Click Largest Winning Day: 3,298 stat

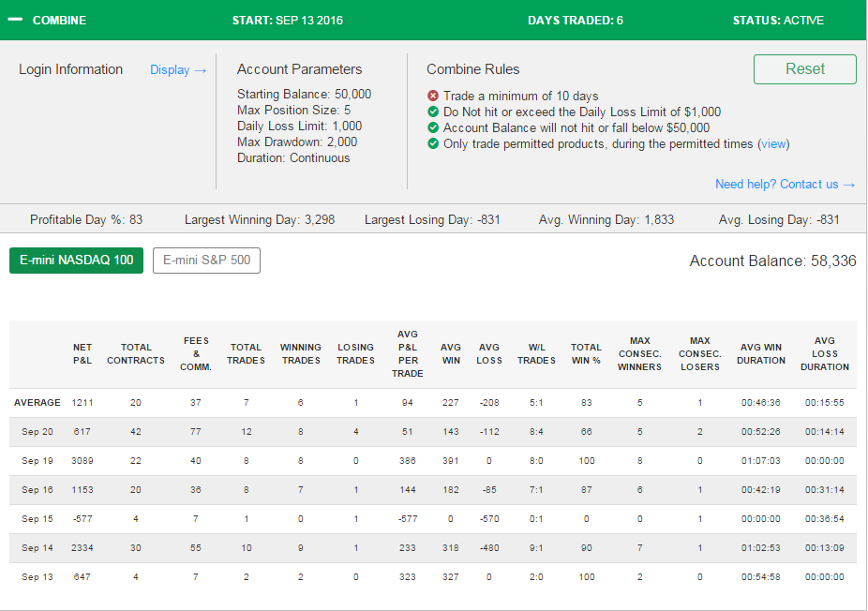(260, 219)
